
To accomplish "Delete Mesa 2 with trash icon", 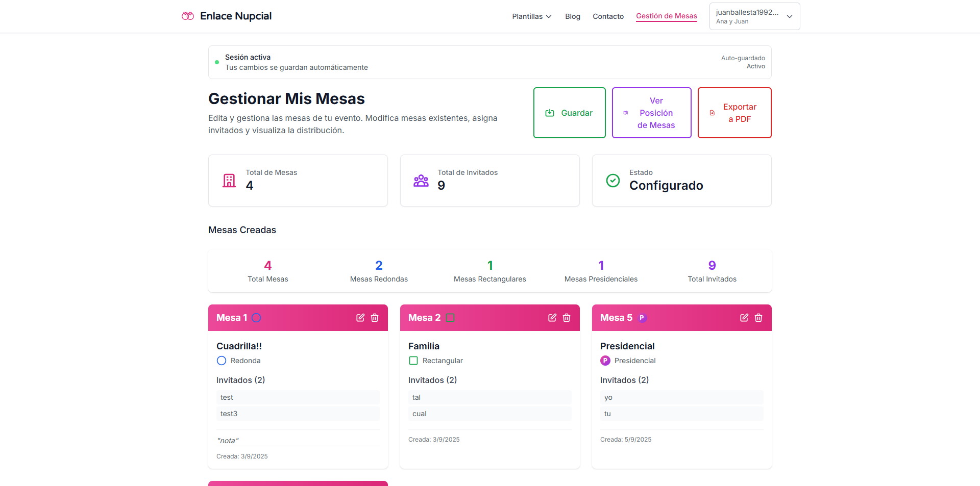I will coord(567,318).
